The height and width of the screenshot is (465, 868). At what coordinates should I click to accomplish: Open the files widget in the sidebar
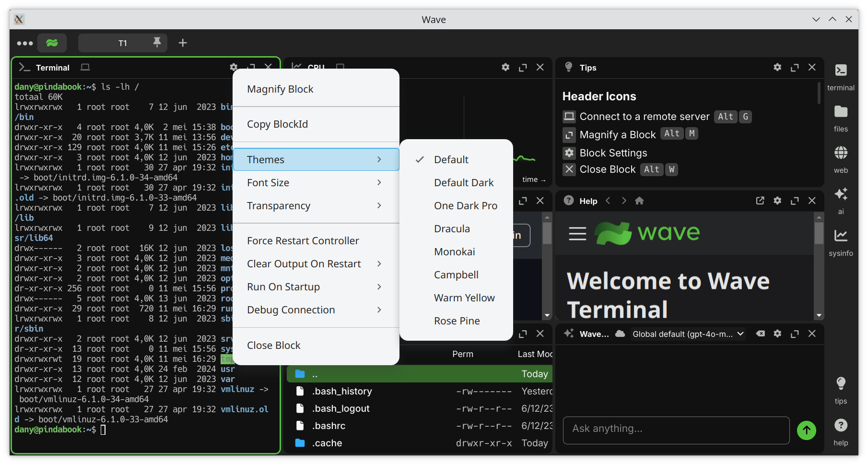coord(841,119)
